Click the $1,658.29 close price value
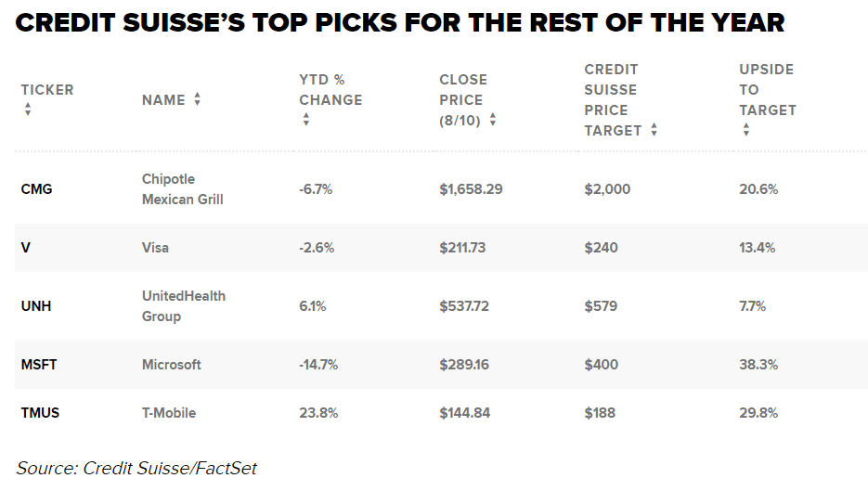Image resolution: width=868 pixels, height=491 pixels. pos(471,188)
